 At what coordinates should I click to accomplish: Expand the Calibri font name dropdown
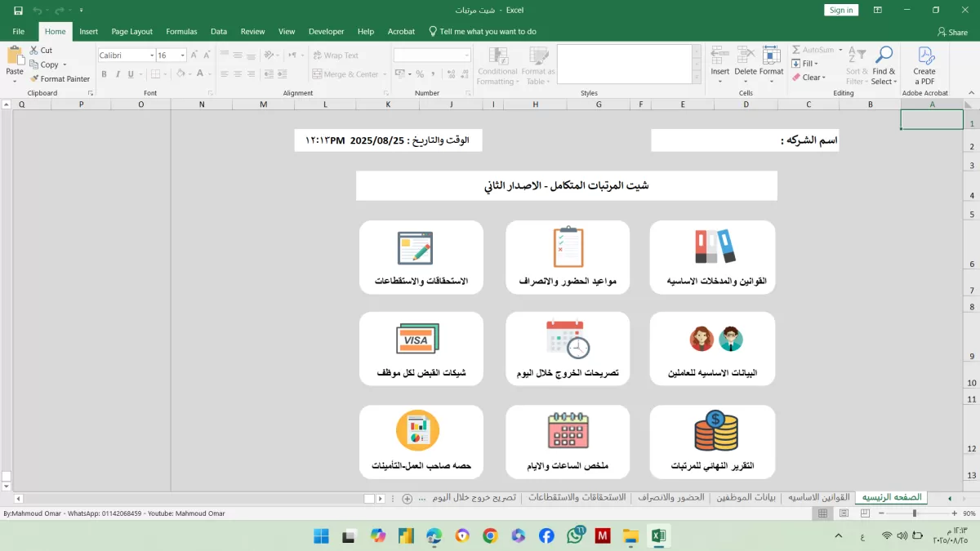coord(152,56)
